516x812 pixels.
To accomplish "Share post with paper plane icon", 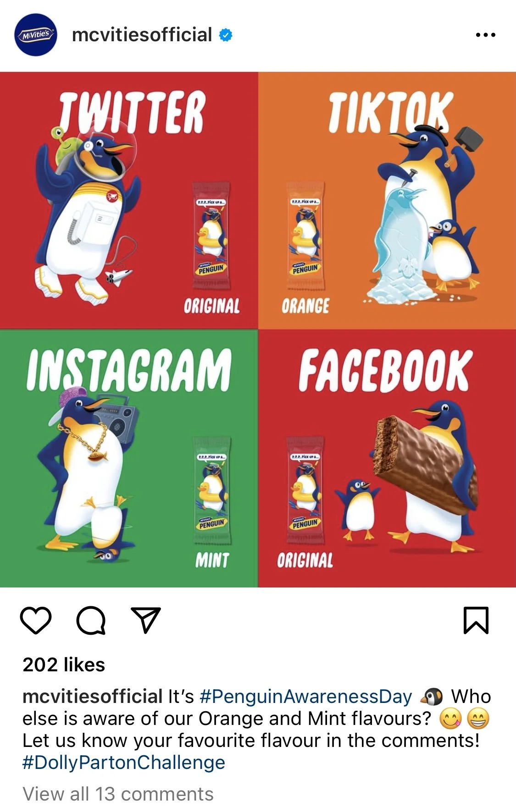I will point(146,620).
